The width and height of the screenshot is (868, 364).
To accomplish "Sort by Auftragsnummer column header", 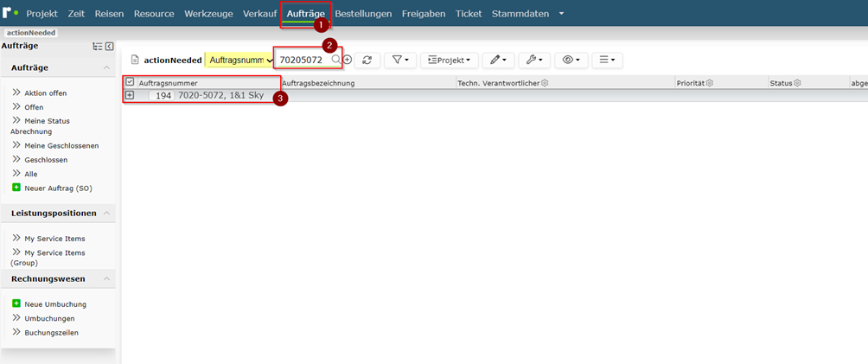I will click(x=169, y=83).
